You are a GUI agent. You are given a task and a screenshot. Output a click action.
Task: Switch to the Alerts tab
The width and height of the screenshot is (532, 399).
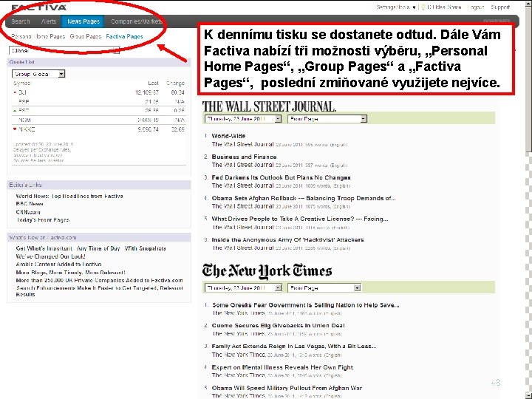pyautogui.click(x=49, y=21)
